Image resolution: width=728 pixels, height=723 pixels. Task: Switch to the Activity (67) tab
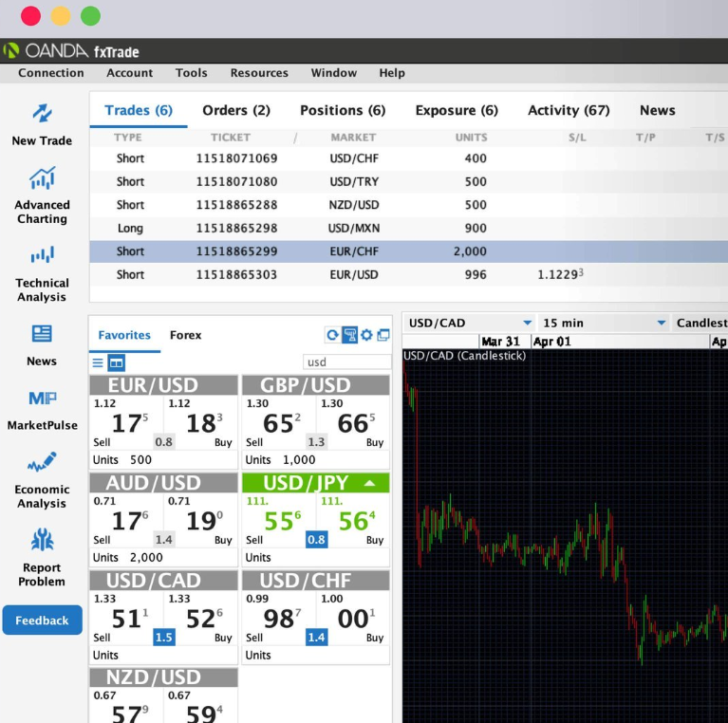point(569,110)
